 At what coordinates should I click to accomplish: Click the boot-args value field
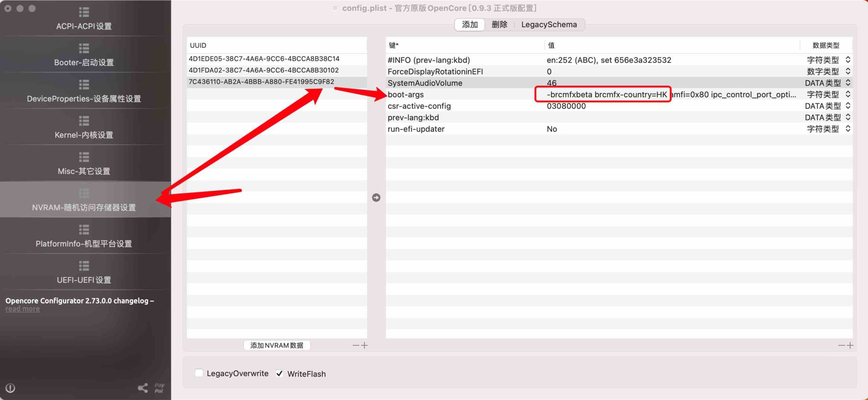click(671, 94)
